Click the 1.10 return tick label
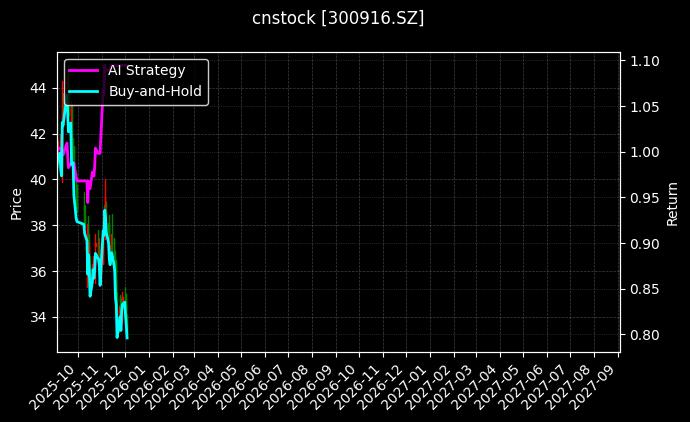The image size is (690, 422). click(x=643, y=61)
